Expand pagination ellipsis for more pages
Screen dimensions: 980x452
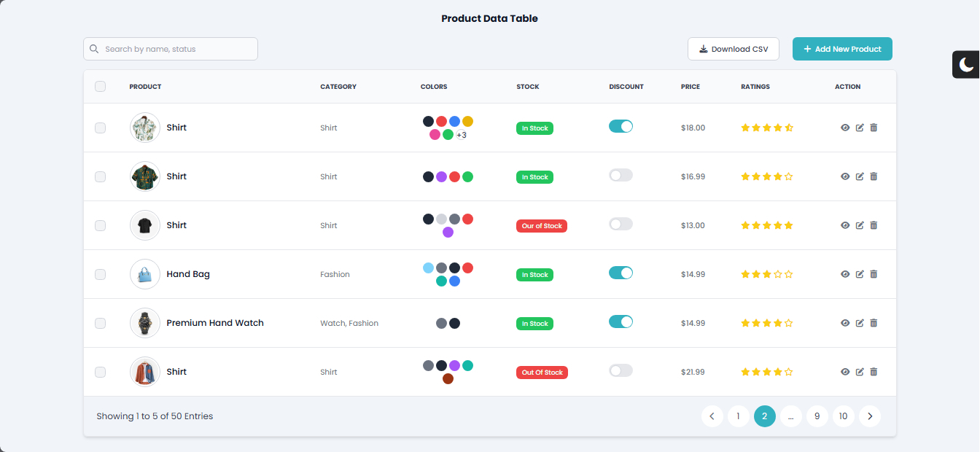pos(790,416)
